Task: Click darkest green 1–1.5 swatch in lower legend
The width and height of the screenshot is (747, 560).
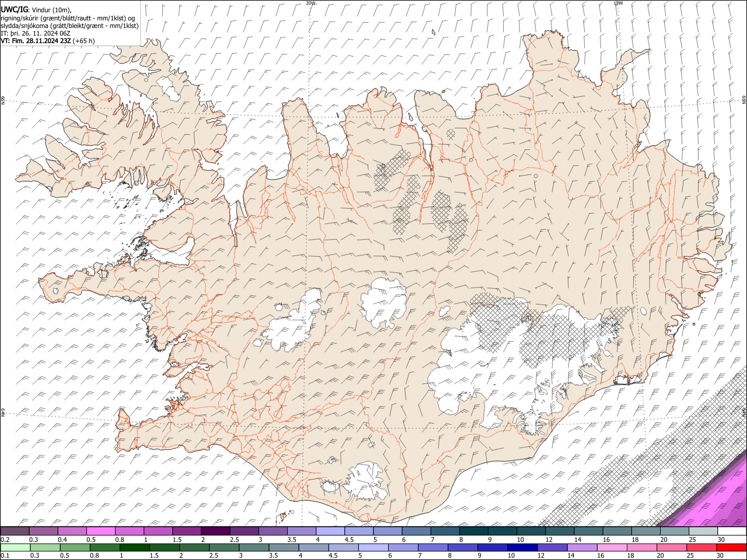Action: coord(134,547)
